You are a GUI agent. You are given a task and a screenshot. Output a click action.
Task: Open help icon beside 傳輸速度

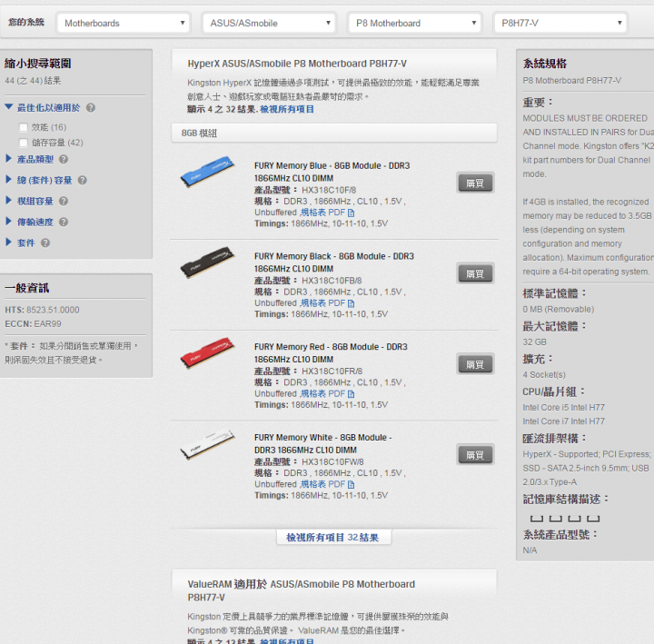point(64,222)
